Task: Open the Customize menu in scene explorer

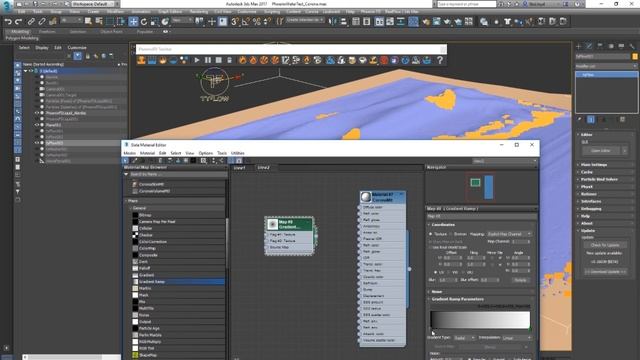Action: (x=77, y=48)
